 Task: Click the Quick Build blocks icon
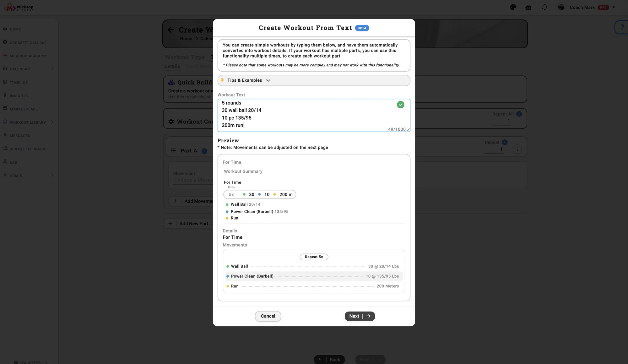coord(171,83)
